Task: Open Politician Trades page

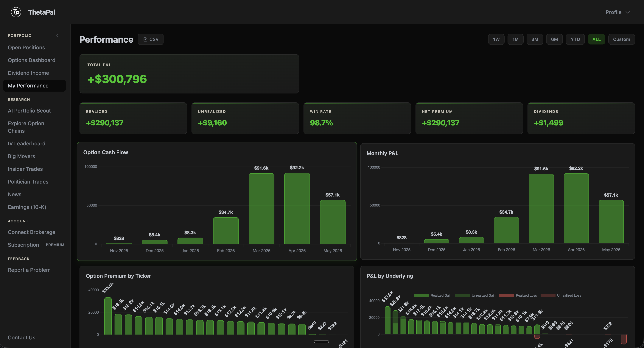Action: (x=28, y=182)
